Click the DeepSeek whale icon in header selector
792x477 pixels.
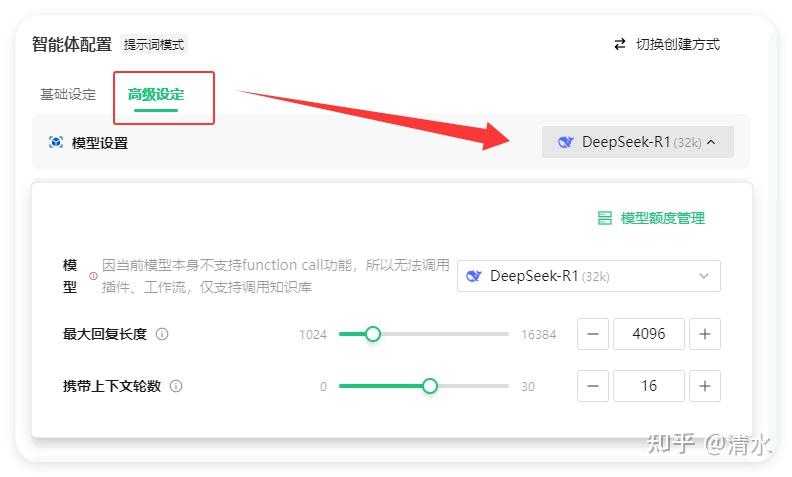click(x=565, y=142)
